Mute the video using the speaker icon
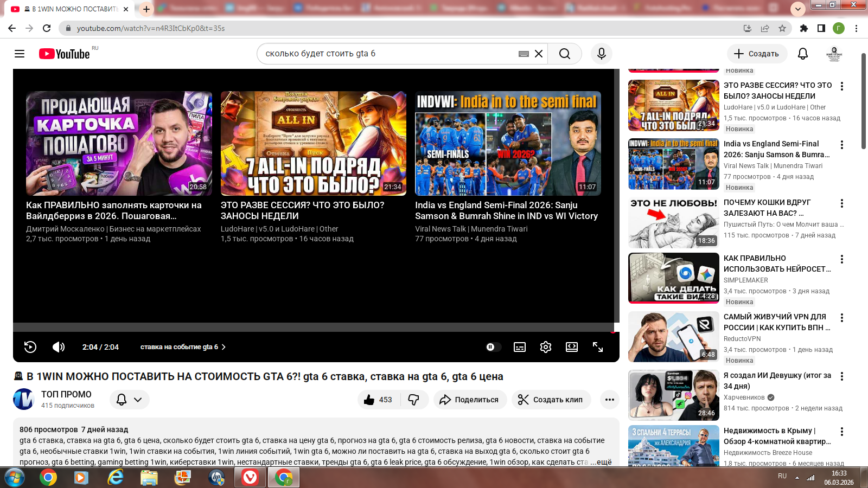The width and height of the screenshot is (868, 488). tap(59, 347)
